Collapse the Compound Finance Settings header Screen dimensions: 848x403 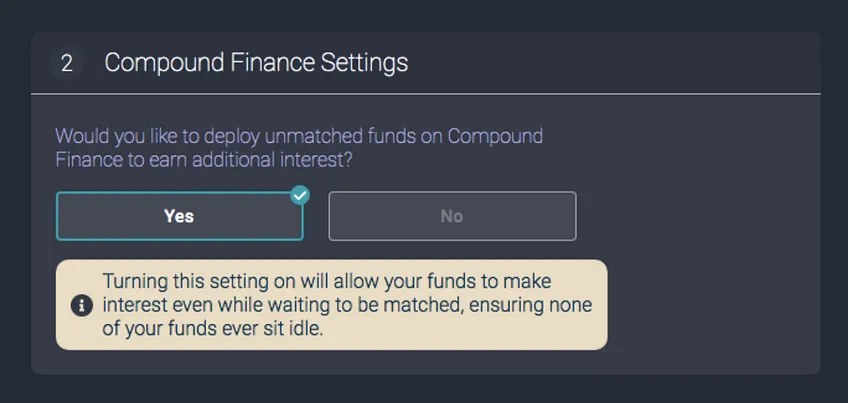426,63
